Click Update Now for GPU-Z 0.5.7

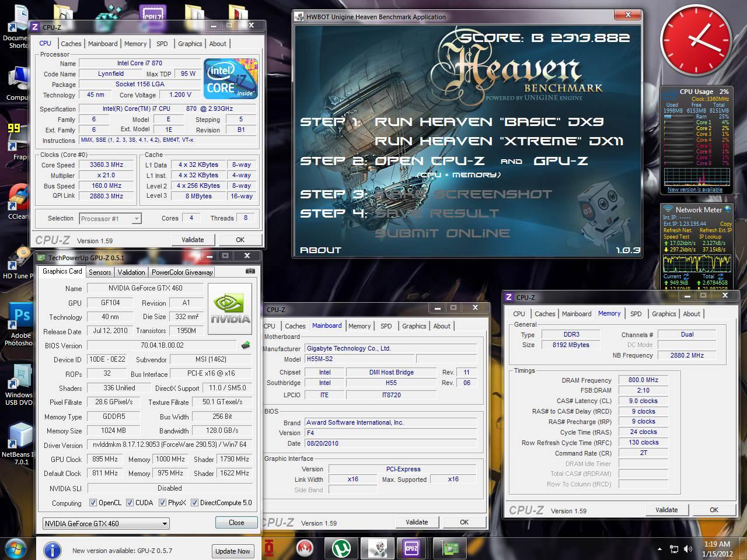coord(233,551)
